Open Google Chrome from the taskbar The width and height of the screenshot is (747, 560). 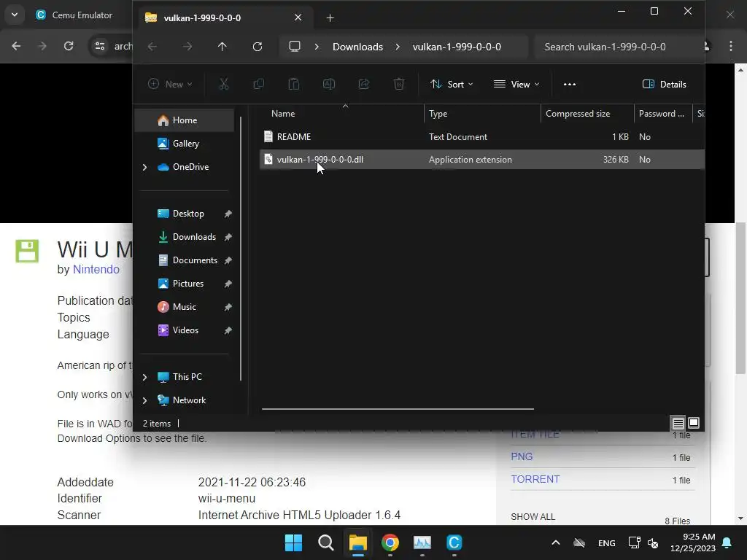click(x=390, y=542)
